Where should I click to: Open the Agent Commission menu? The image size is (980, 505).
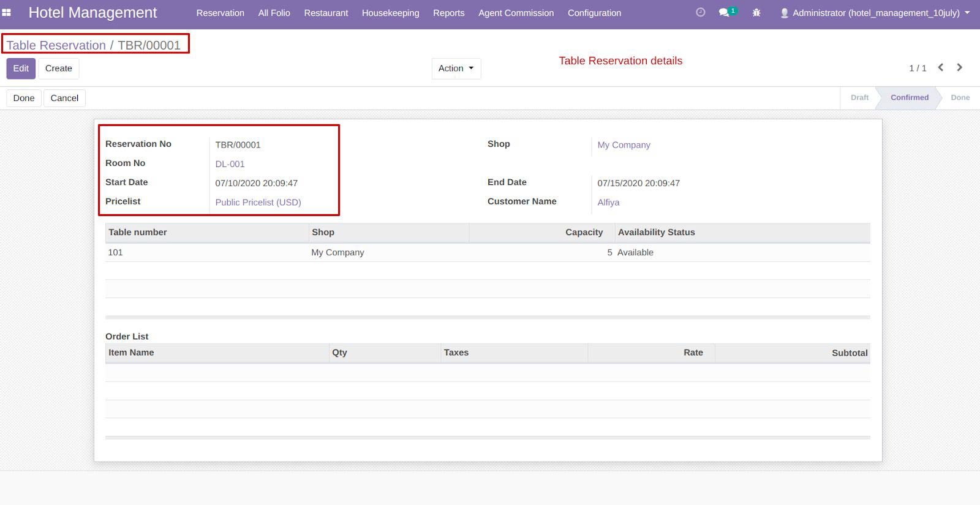coord(516,13)
